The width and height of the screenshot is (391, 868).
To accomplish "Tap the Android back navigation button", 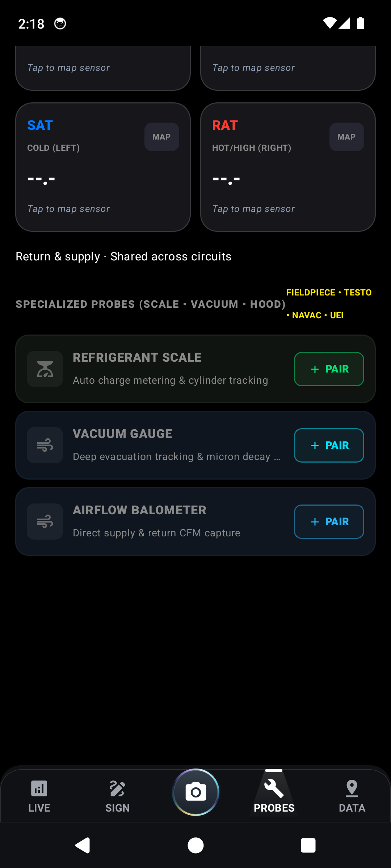I will (83, 845).
